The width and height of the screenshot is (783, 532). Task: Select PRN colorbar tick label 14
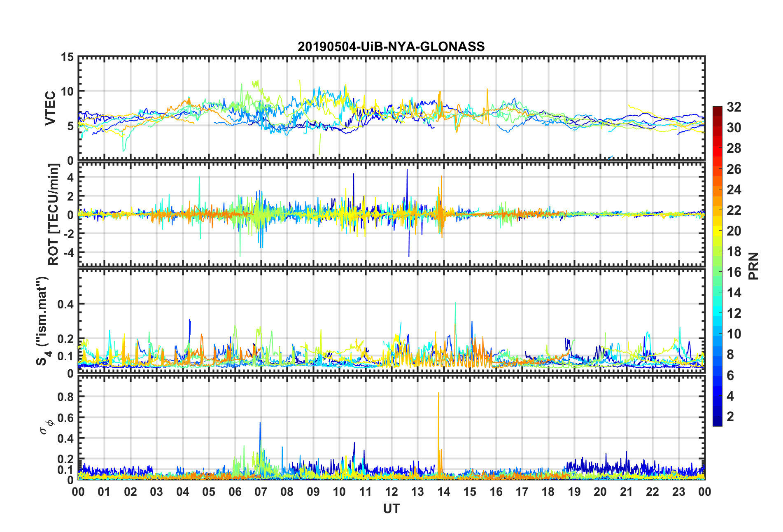click(x=734, y=293)
